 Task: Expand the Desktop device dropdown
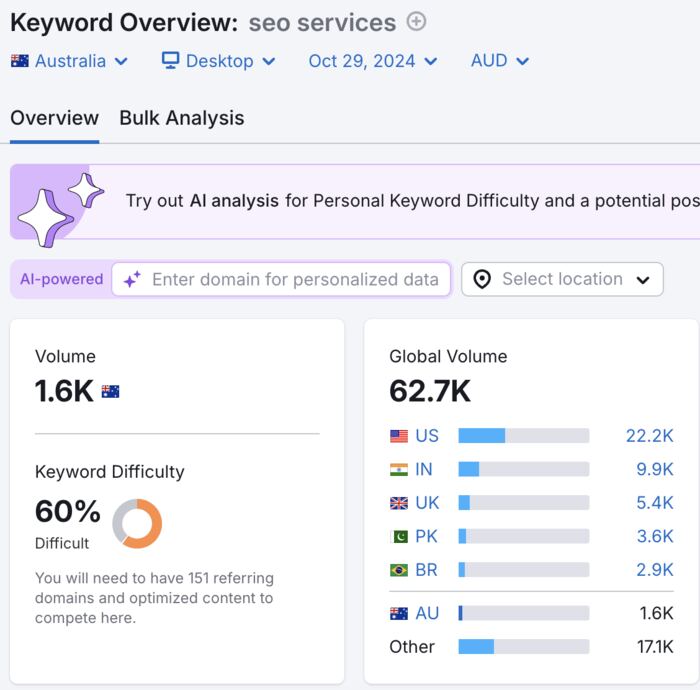pos(219,61)
